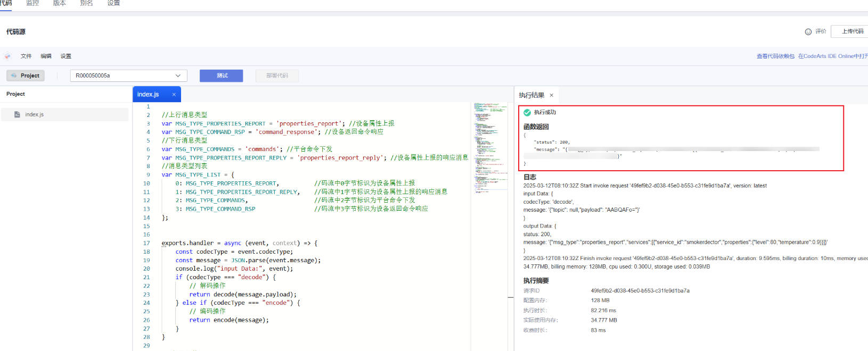Open in CodeArts IDE Online link
The image size is (868, 351).
point(832,56)
